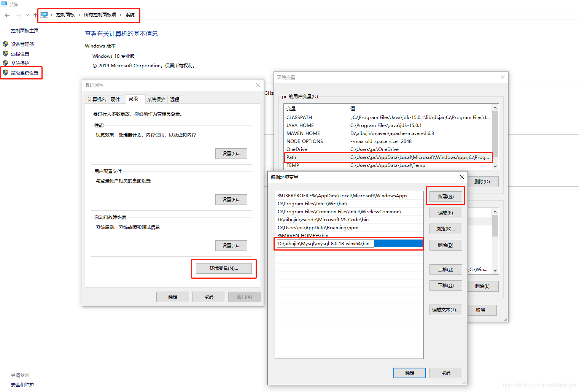Select OneDrive variable row
Viewport: 579px width, 392px height.
click(x=388, y=149)
